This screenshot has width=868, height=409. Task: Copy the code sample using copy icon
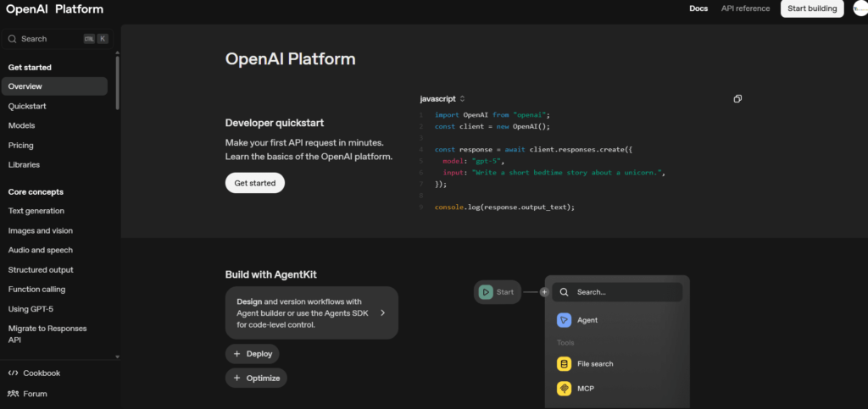[x=737, y=99]
